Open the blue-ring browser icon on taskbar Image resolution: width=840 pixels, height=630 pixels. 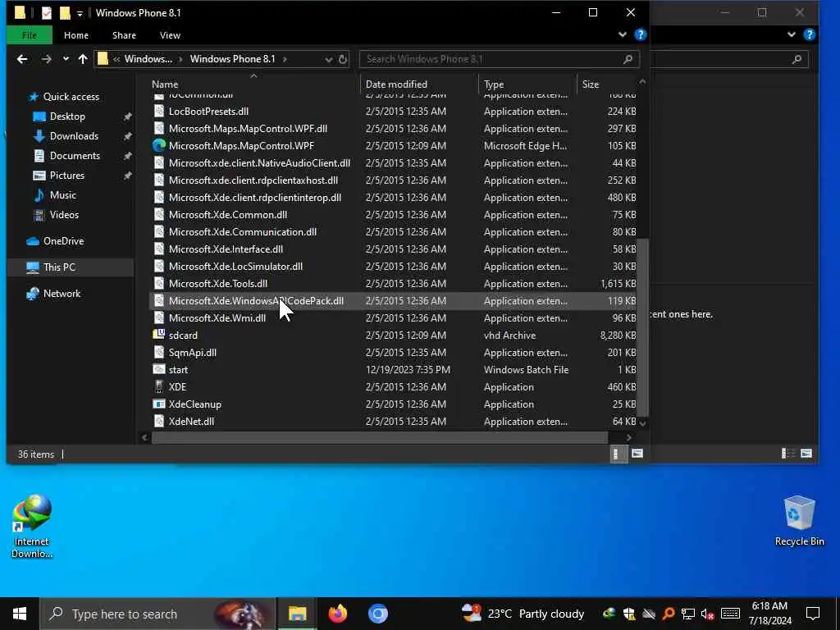[x=377, y=614]
